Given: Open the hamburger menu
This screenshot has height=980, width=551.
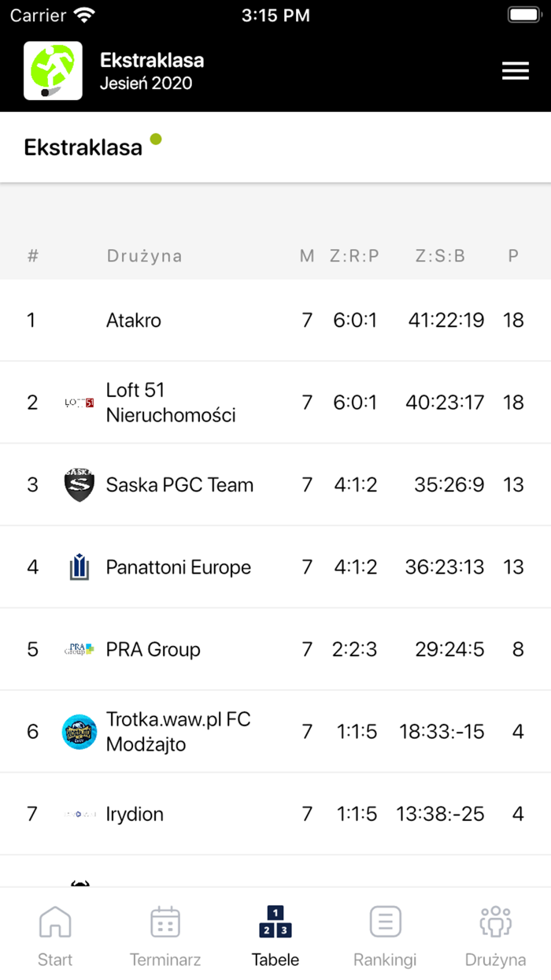Looking at the screenshot, I should tap(516, 71).
